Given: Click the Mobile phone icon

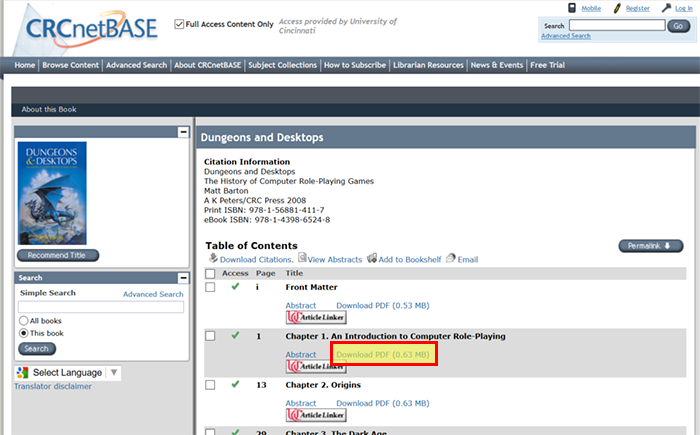Looking at the screenshot, I should tap(572, 8).
